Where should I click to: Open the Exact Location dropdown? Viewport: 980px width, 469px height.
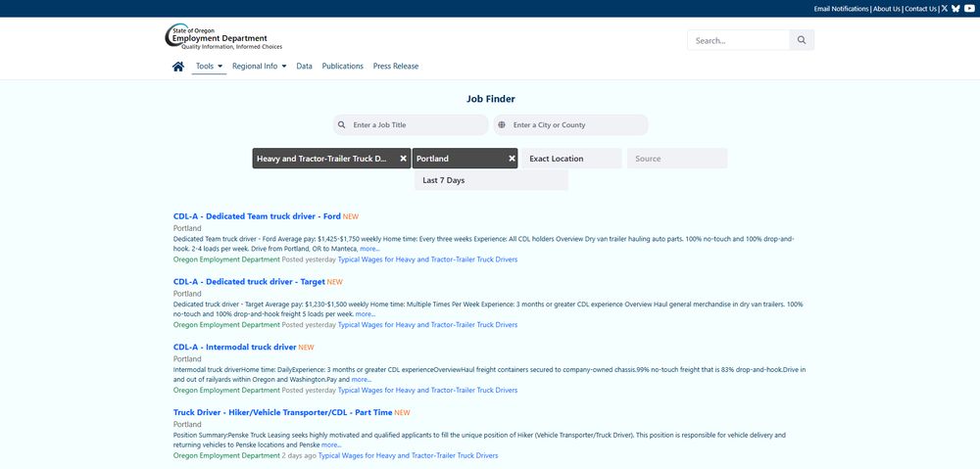(x=571, y=159)
